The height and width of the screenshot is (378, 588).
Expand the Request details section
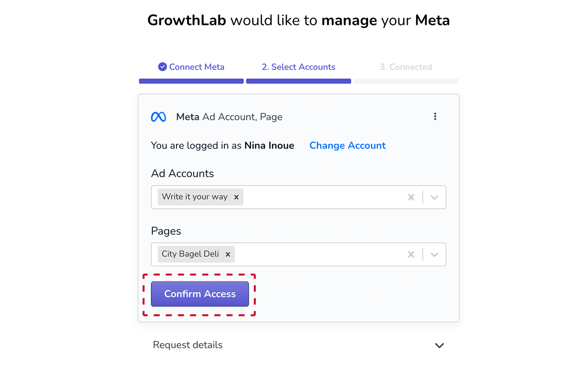[440, 345]
